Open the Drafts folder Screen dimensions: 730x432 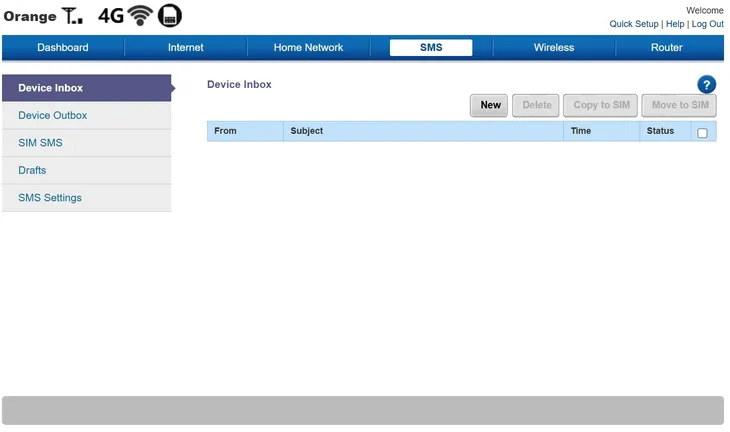tap(32, 170)
